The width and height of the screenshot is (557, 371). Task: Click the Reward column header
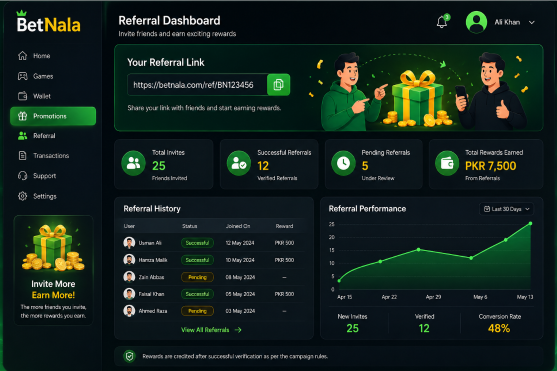click(x=284, y=226)
